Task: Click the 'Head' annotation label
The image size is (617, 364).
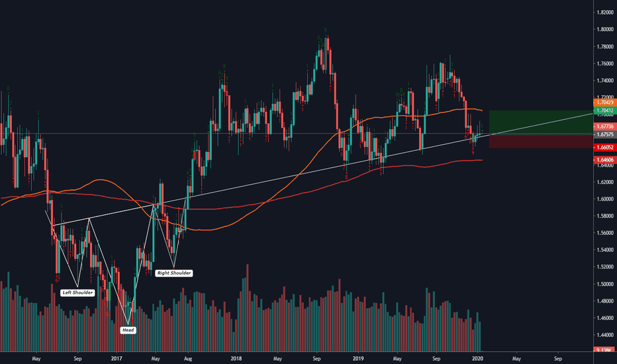Action: 128,329
